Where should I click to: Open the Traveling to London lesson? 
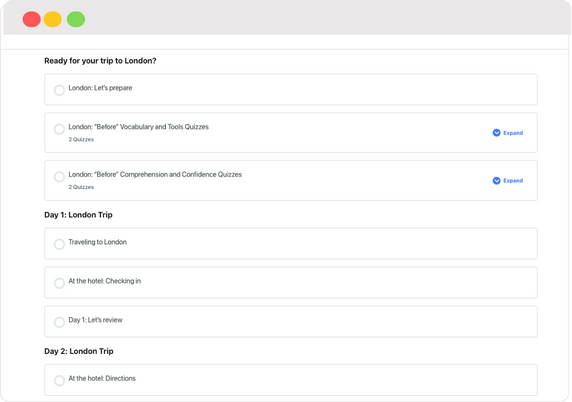pos(97,242)
